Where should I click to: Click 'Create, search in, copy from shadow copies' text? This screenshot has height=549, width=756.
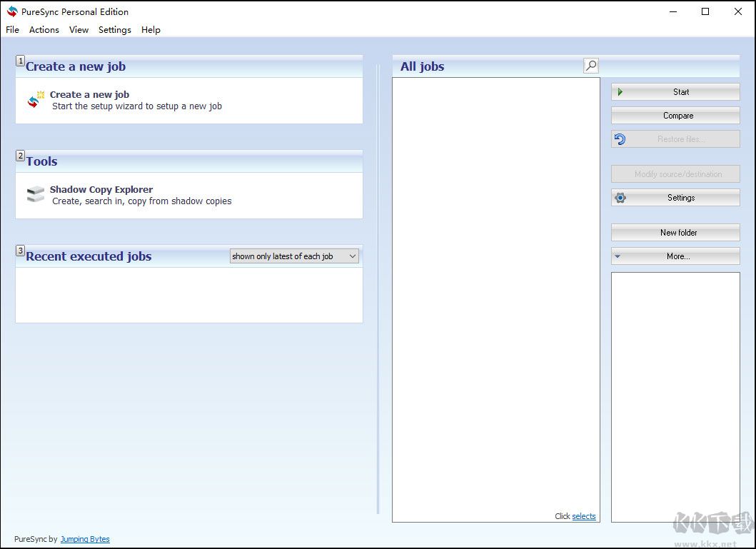(x=142, y=201)
